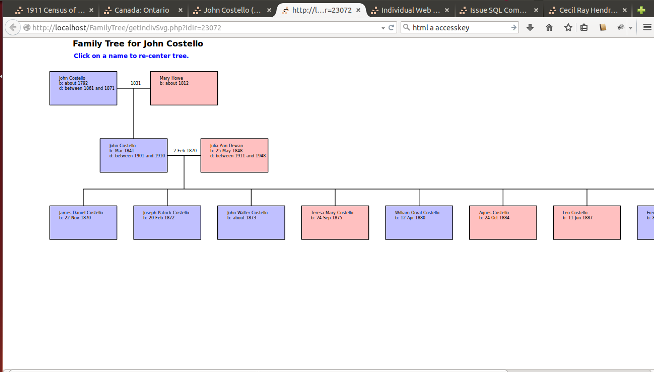This screenshot has width=654, height=372.
Task: Open the hamburger menu
Action: pyautogui.click(x=647, y=28)
